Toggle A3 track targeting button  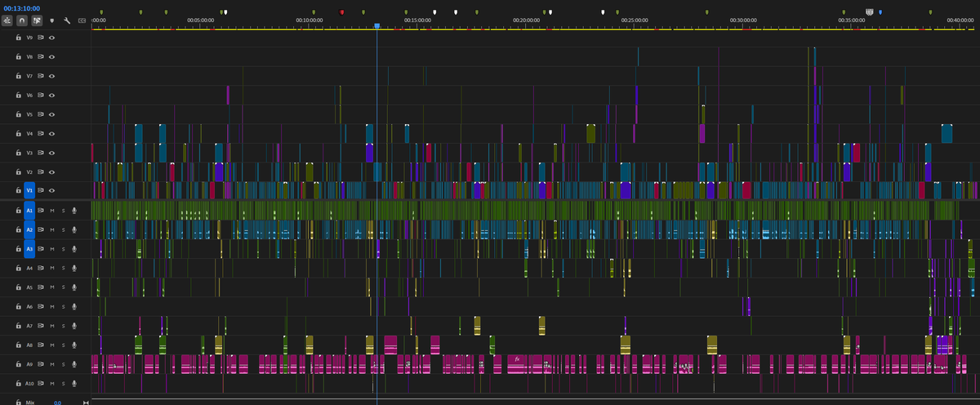(x=29, y=248)
